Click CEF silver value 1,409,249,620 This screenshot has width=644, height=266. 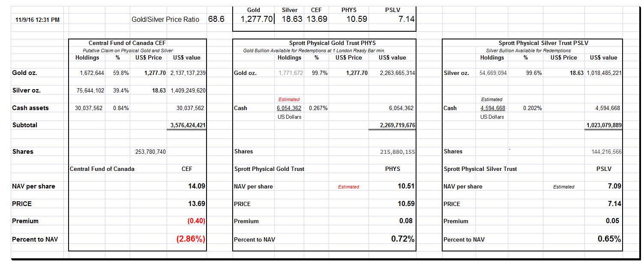click(x=188, y=90)
